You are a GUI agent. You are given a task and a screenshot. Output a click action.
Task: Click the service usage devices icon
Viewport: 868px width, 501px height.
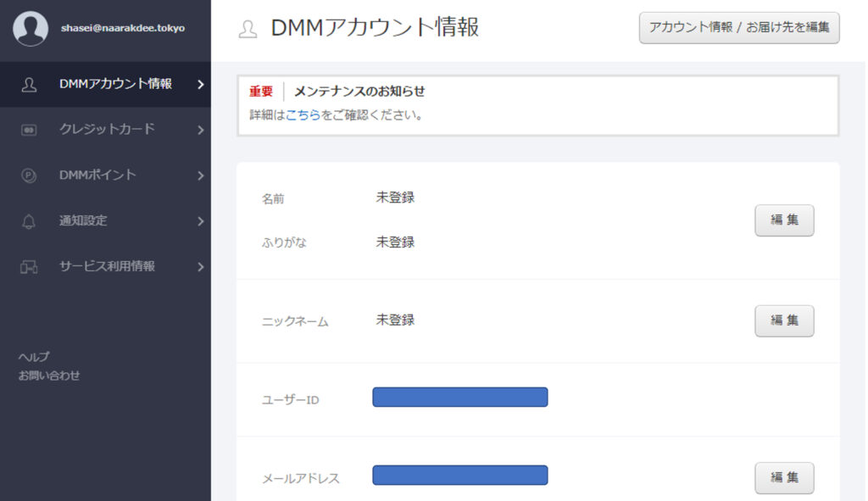pyautogui.click(x=29, y=268)
